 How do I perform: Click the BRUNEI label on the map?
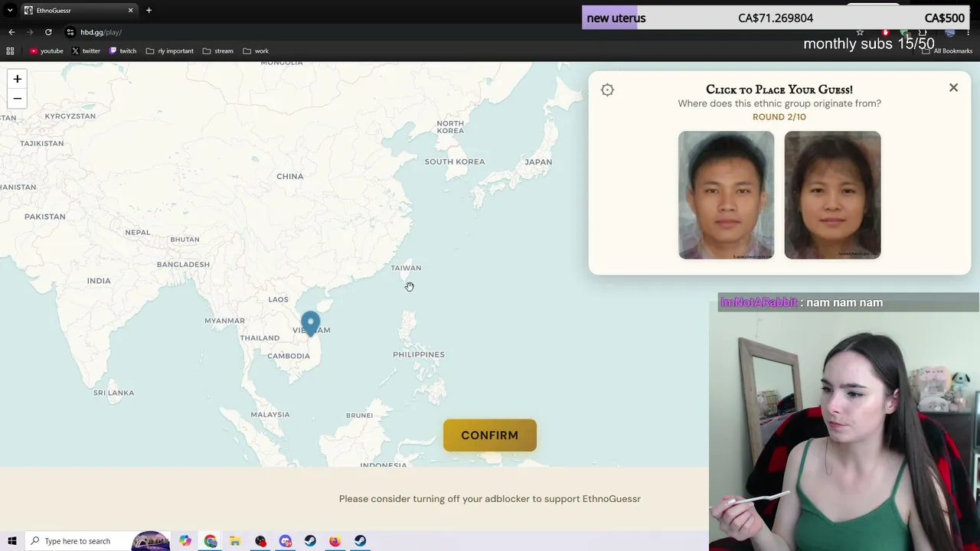360,416
